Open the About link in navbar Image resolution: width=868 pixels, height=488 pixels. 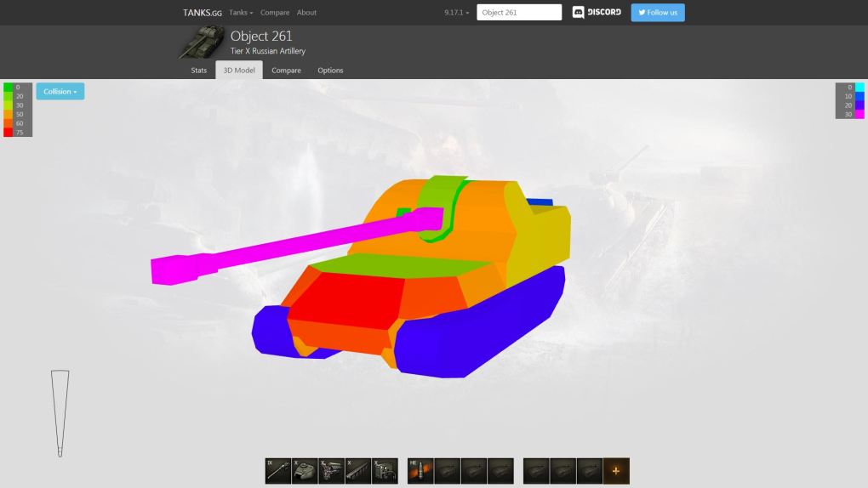[306, 13]
